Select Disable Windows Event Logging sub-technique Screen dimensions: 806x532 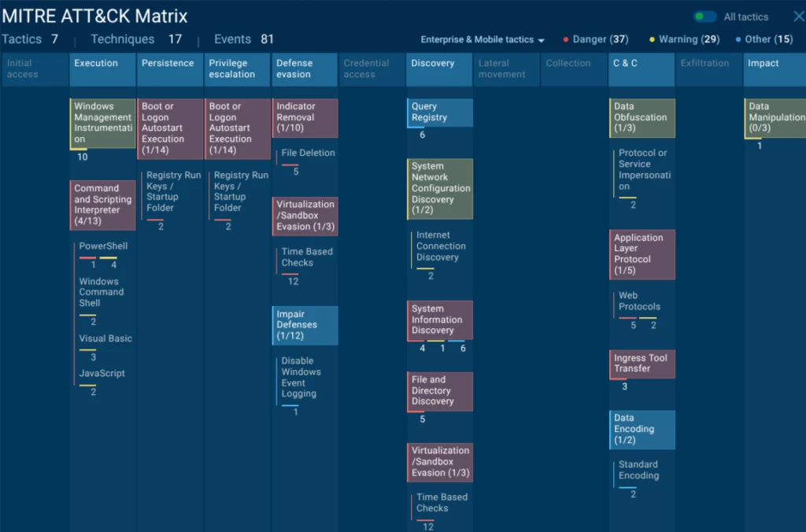click(x=301, y=377)
